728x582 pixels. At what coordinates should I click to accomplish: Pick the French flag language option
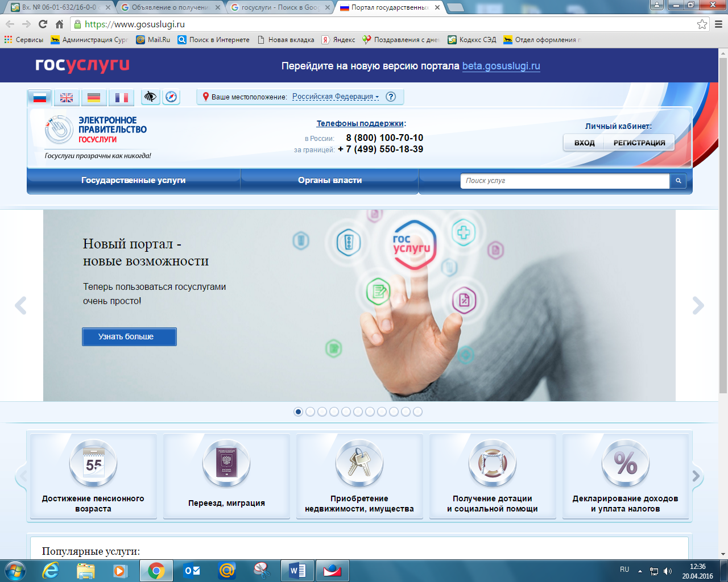pyautogui.click(x=122, y=97)
